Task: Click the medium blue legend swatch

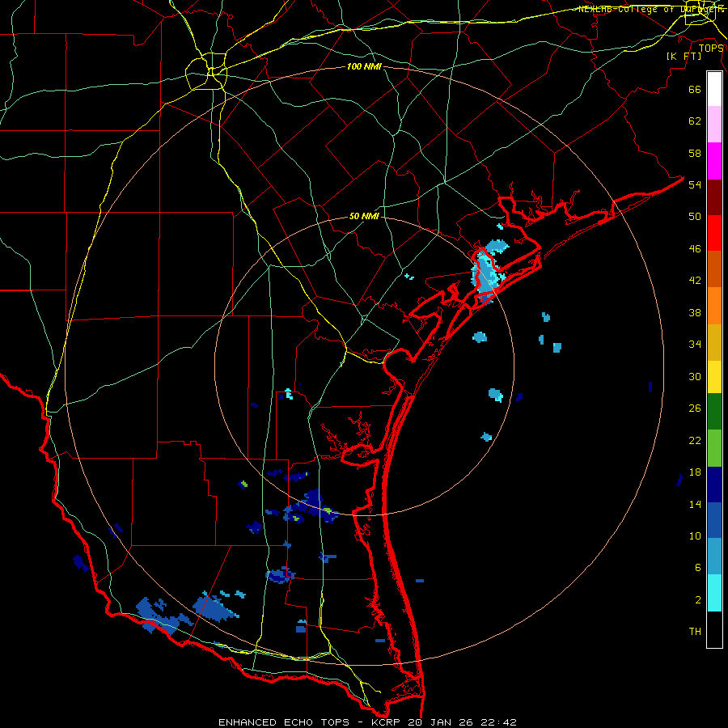Action: (714, 520)
